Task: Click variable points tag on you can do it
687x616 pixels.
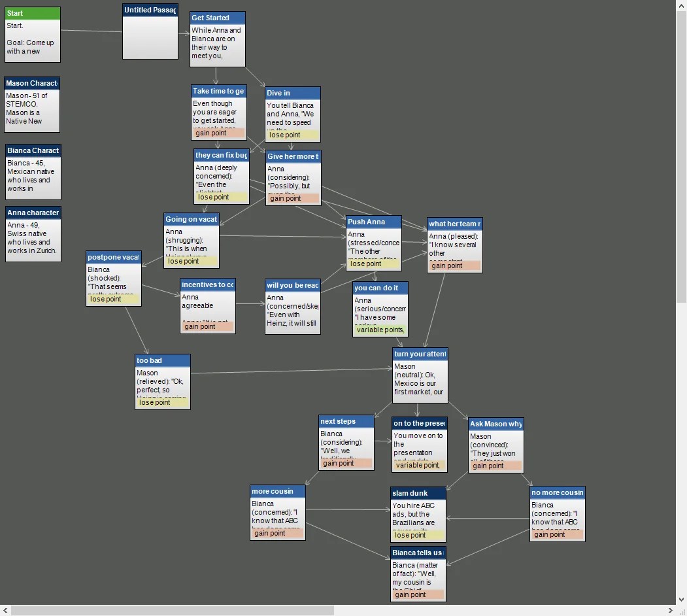Action: (x=380, y=330)
